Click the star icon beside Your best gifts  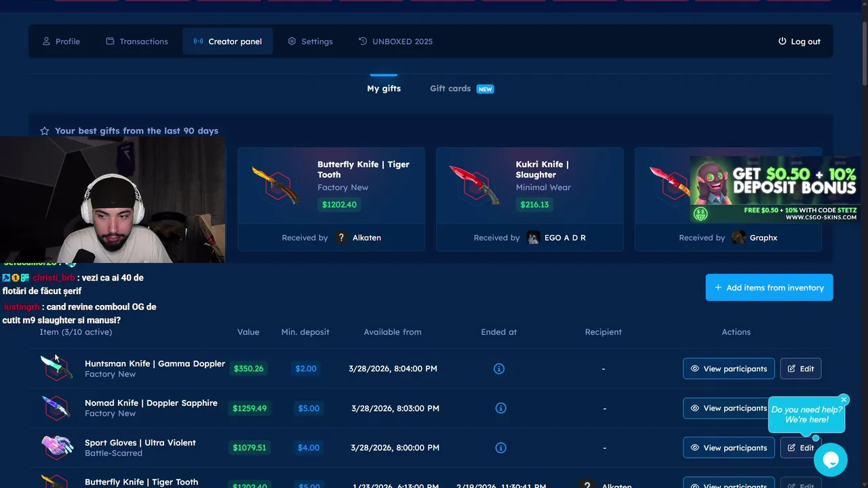(45, 131)
